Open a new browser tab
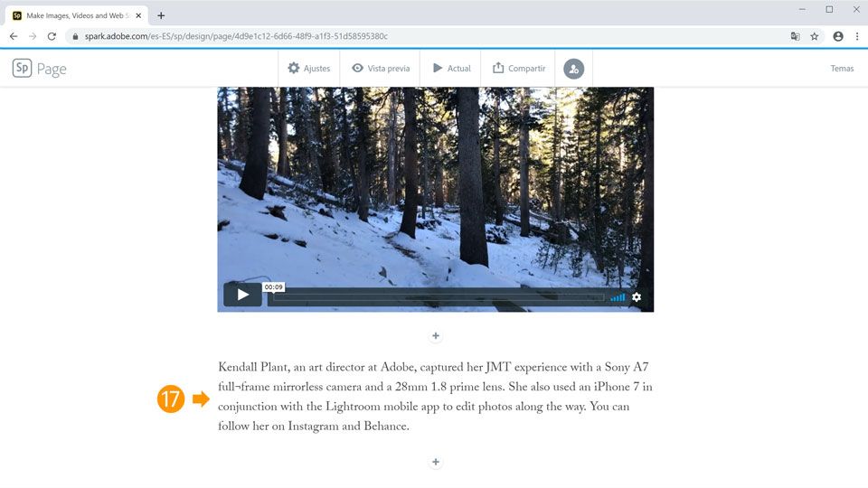Screen dimensions: 868x488 coord(161,15)
